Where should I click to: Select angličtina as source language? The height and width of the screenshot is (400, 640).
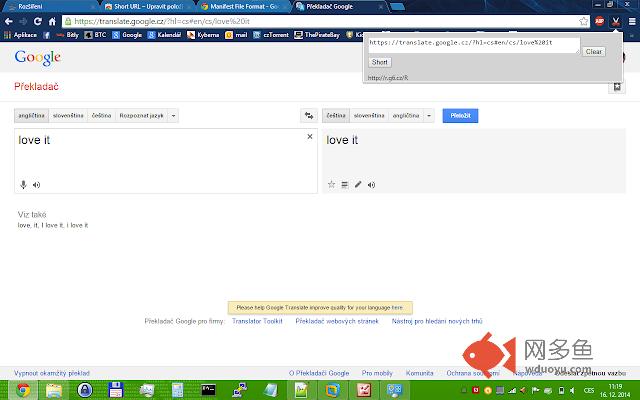pos(31,116)
